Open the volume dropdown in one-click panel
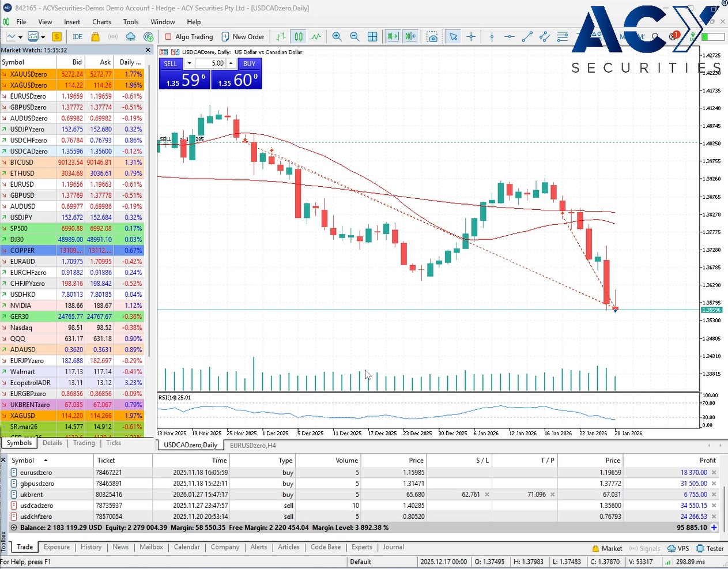The width and height of the screenshot is (728, 569). point(189,63)
